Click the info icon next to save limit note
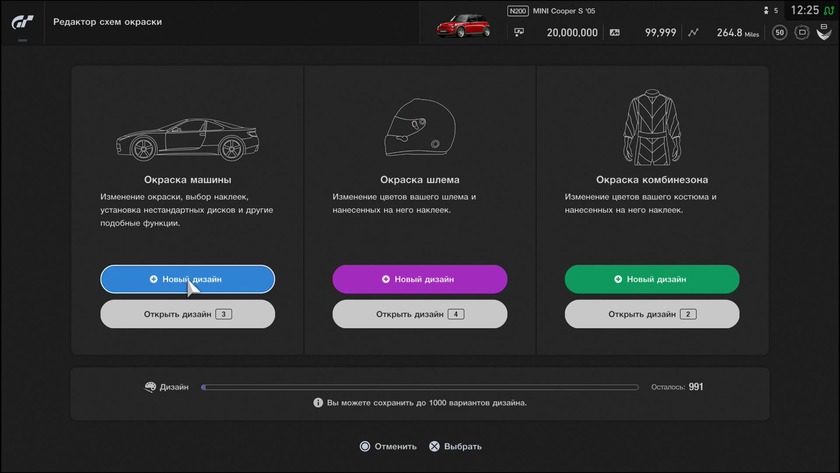 point(317,403)
